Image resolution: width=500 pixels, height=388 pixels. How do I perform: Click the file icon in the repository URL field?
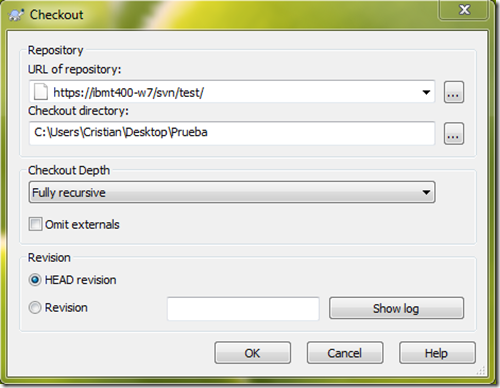click(x=41, y=92)
